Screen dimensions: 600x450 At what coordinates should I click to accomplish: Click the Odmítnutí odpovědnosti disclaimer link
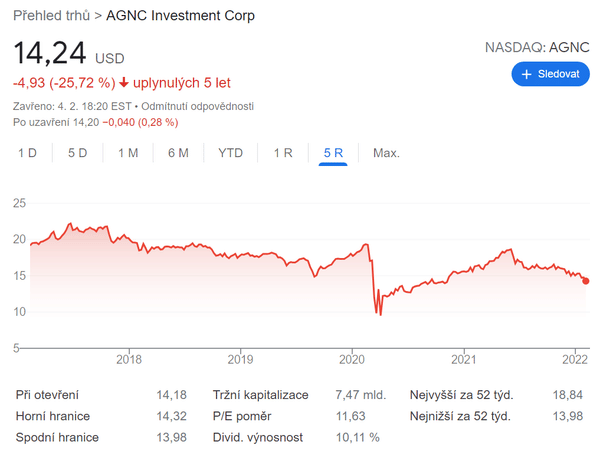[x=197, y=106]
